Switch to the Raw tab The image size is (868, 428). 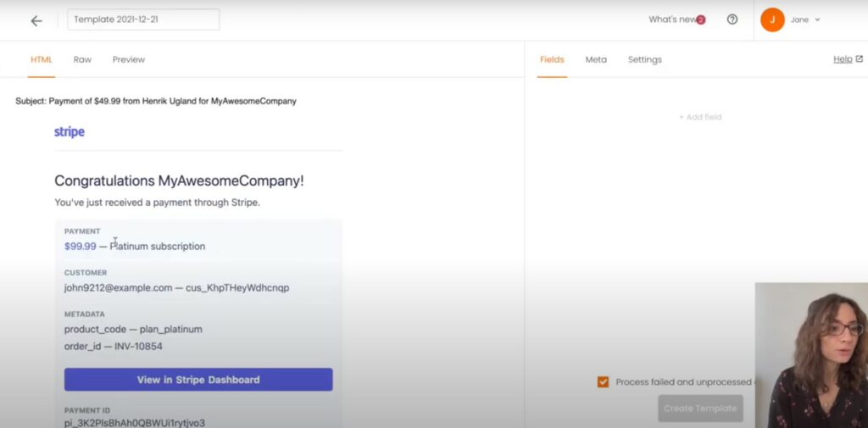82,59
